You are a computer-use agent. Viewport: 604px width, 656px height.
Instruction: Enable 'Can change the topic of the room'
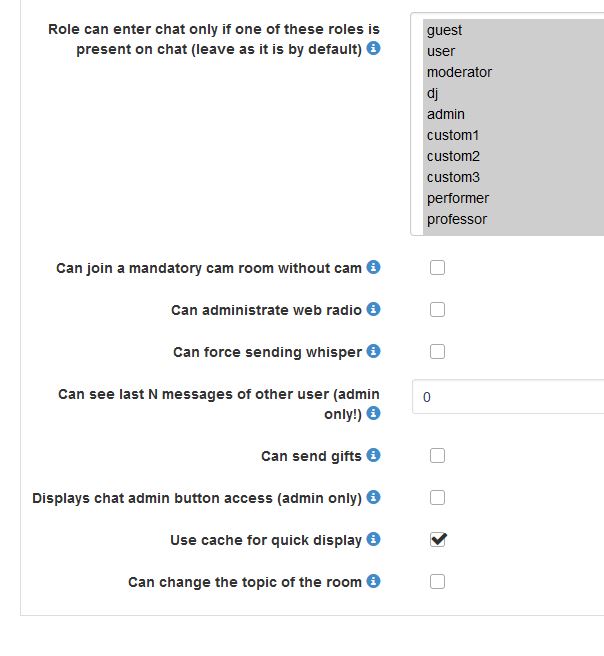tap(437, 581)
